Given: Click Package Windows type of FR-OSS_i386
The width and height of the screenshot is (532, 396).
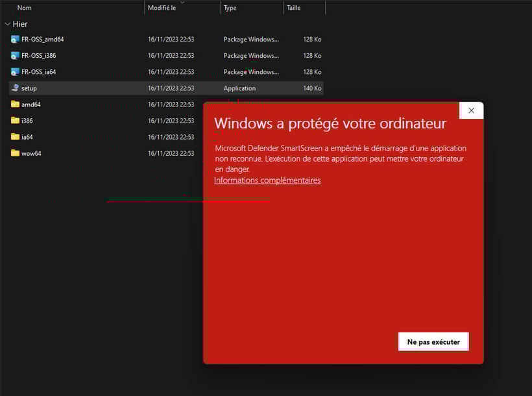Looking at the screenshot, I should pyautogui.click(x=251, y=56).
